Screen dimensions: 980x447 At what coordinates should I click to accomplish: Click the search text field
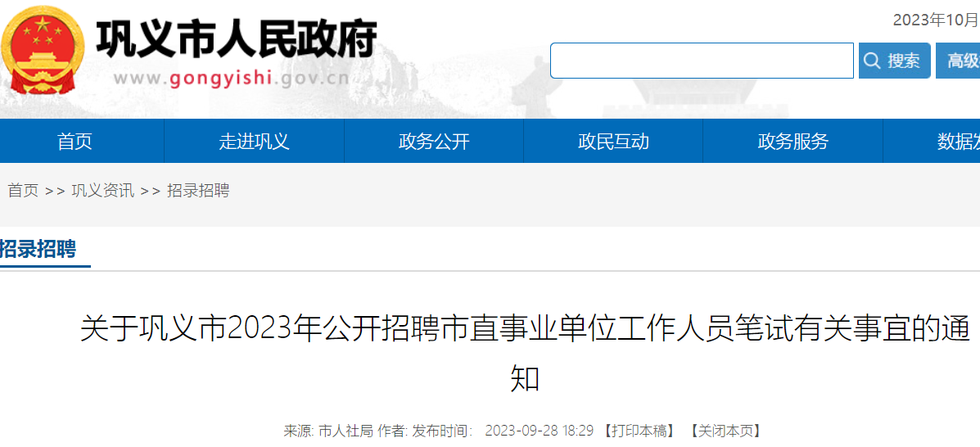pos(702,61)
